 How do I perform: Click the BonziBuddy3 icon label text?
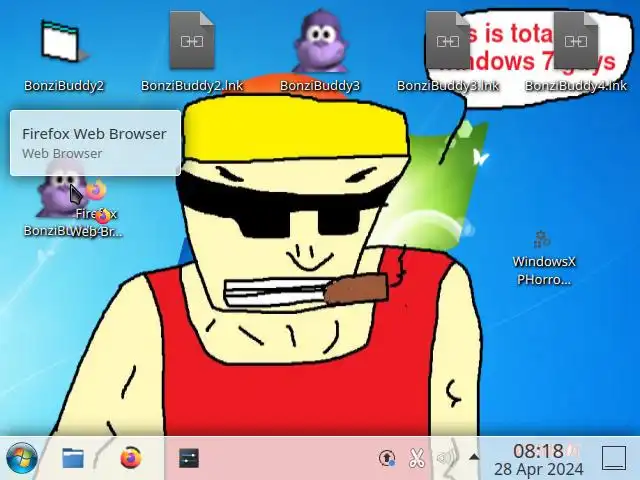(x=320, y=86)
